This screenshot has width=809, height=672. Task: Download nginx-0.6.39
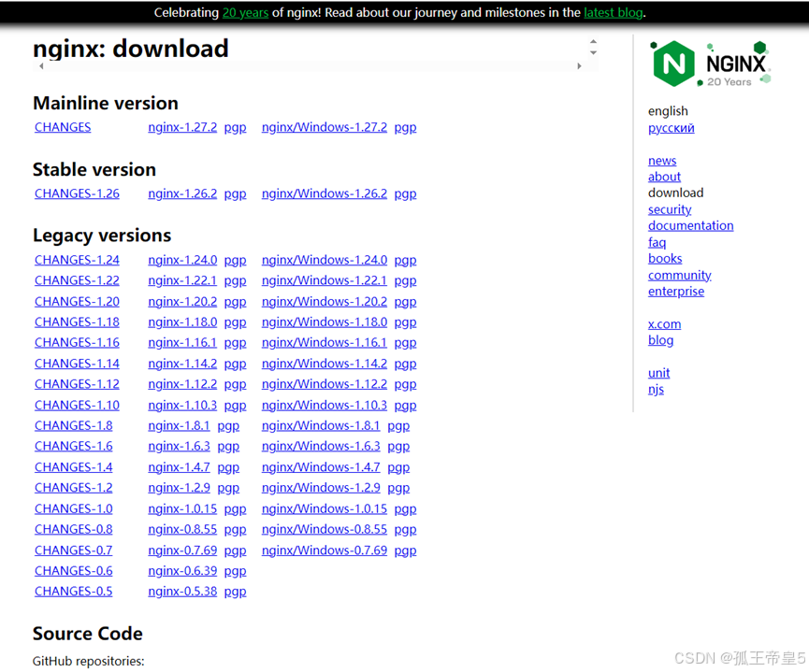[x=182, y=571]
